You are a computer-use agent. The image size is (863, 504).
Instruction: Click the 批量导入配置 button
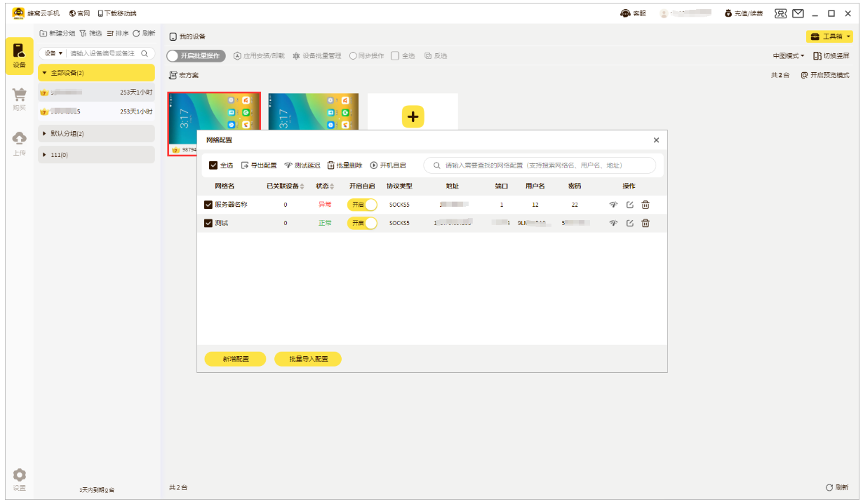(307, 359)
